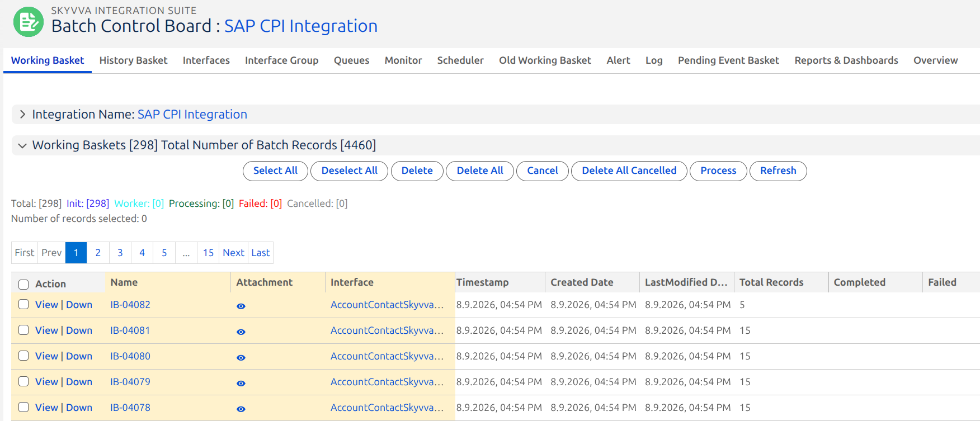980x421 pixels.
Task: Open attachment eye icon for IB-04079
Action: (241, 383)
